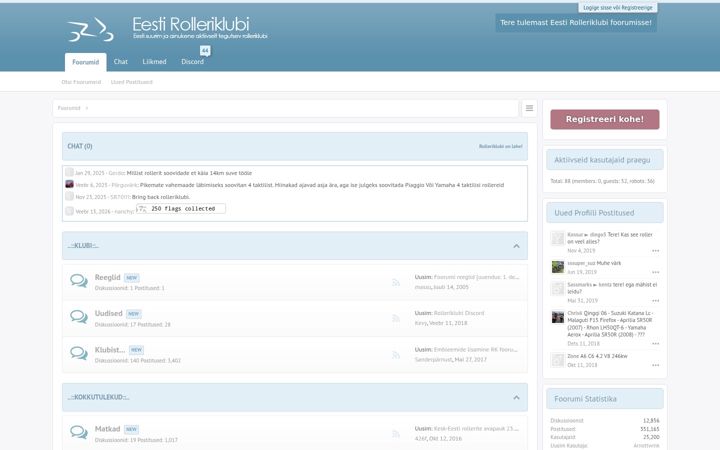Click 'Uued Profiili Postitused' heading
720x450 pixels.
pos(594,213)
